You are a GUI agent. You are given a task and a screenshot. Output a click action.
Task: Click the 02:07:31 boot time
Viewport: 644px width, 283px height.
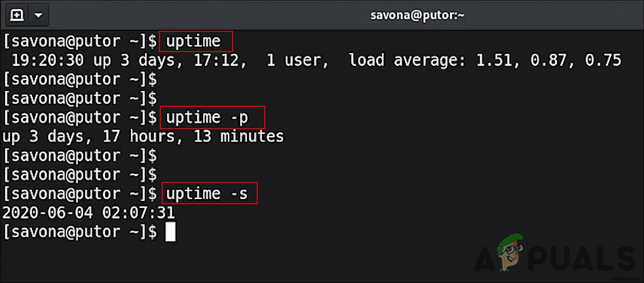[x=138, y=213]
